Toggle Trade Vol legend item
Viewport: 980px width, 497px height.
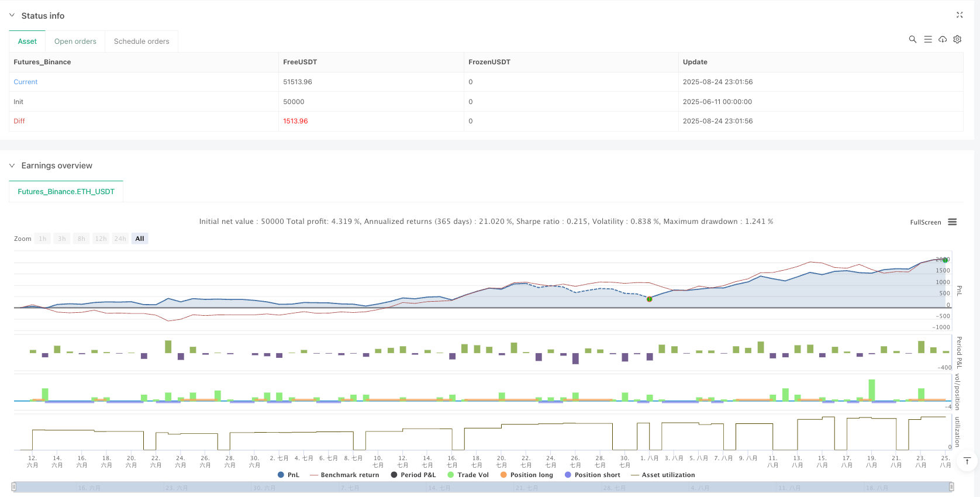468,475
